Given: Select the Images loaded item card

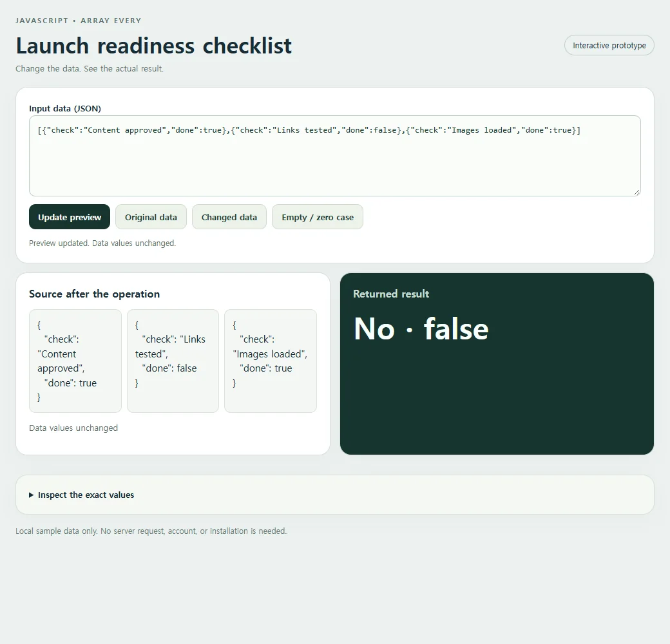Looking at the screenshot, I should coord(271,361).
